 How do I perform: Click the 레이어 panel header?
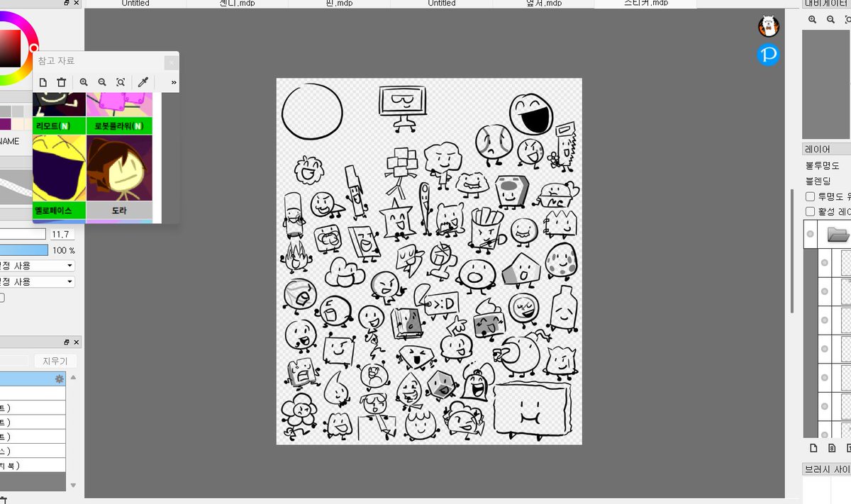click(827, 149)
